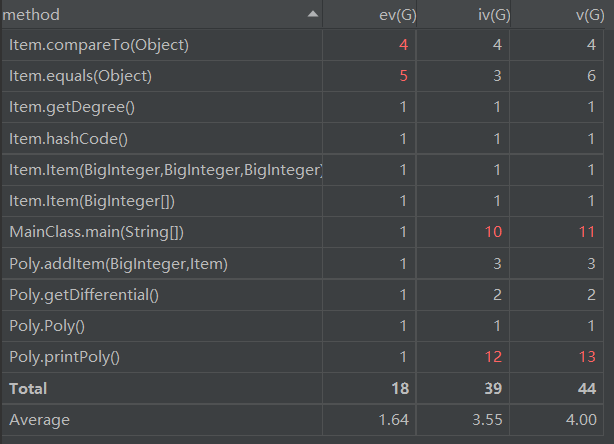The image size is (614, 444).
Task: Select the Poly.Poly() row
Action: click(302, 326)
